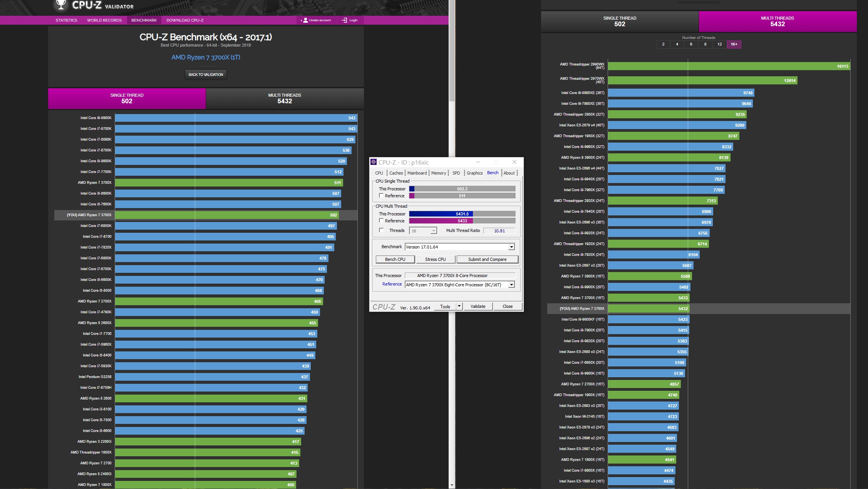
Task: Click the BACK TO VALIDATION button
Action: (x=206, y=74)
